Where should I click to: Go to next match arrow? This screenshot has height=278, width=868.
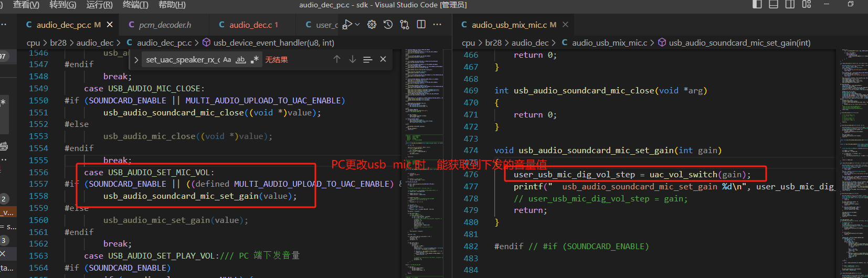[353, 59]
